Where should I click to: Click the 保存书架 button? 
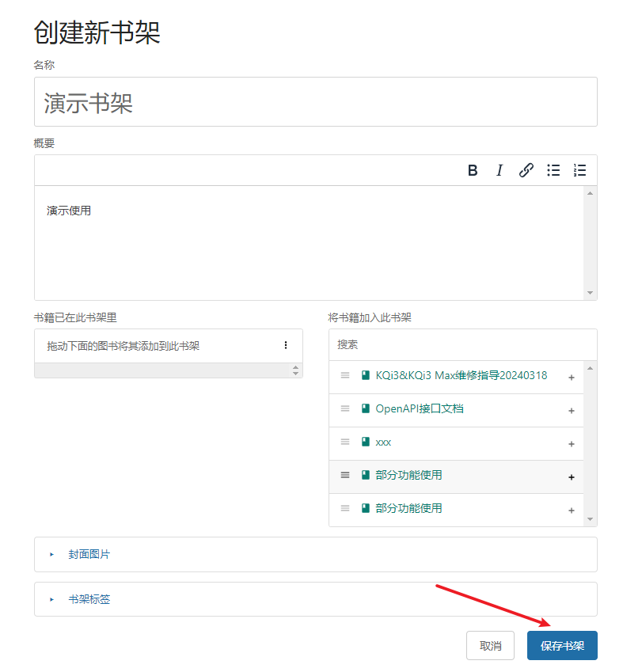pyautogui.click(x=562, y=646)
